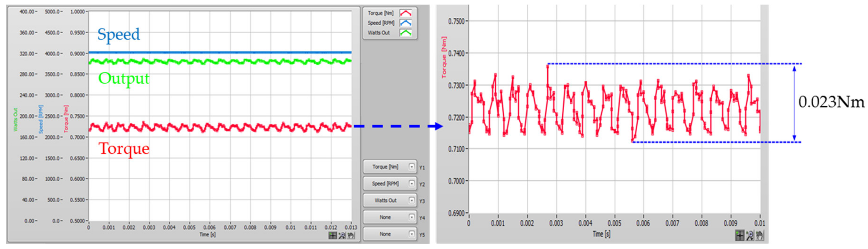The height and width of the screenshot is (249, 868).
Task: Click the 0.013 time axis end value
Action: click(x=351, y=227)
